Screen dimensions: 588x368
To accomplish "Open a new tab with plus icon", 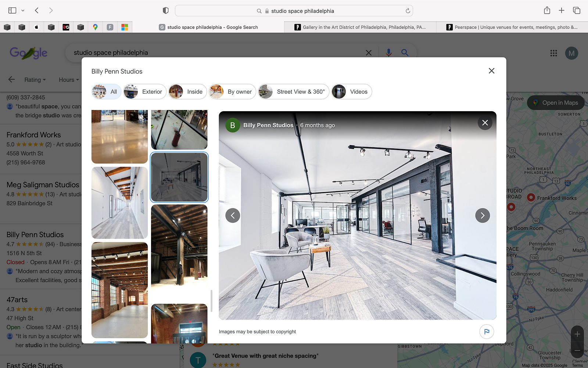I will click(561, 11).
